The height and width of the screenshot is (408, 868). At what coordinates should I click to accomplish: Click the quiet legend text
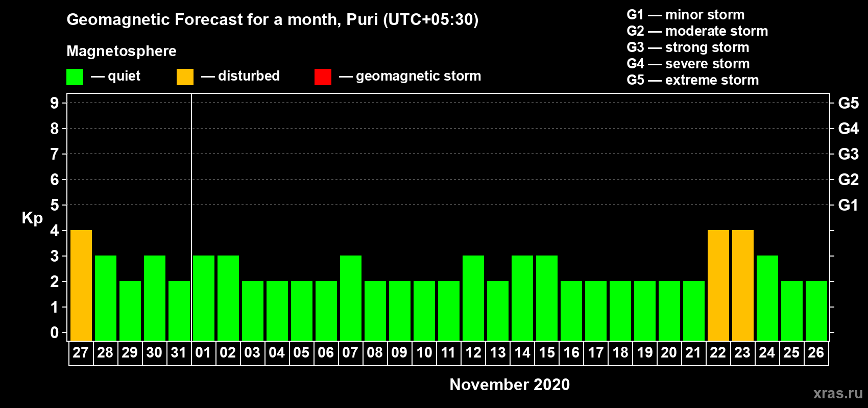pyautogui.click(x=124, y=76)
